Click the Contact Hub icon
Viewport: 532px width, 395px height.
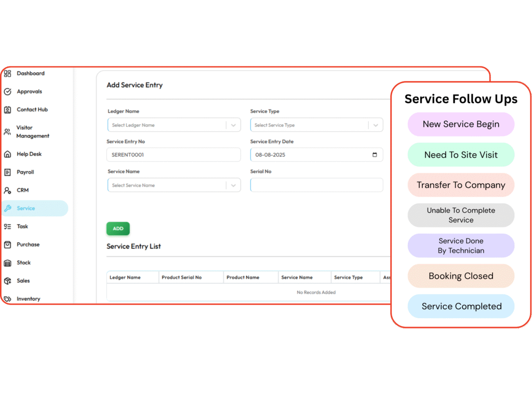pos(7,110)
